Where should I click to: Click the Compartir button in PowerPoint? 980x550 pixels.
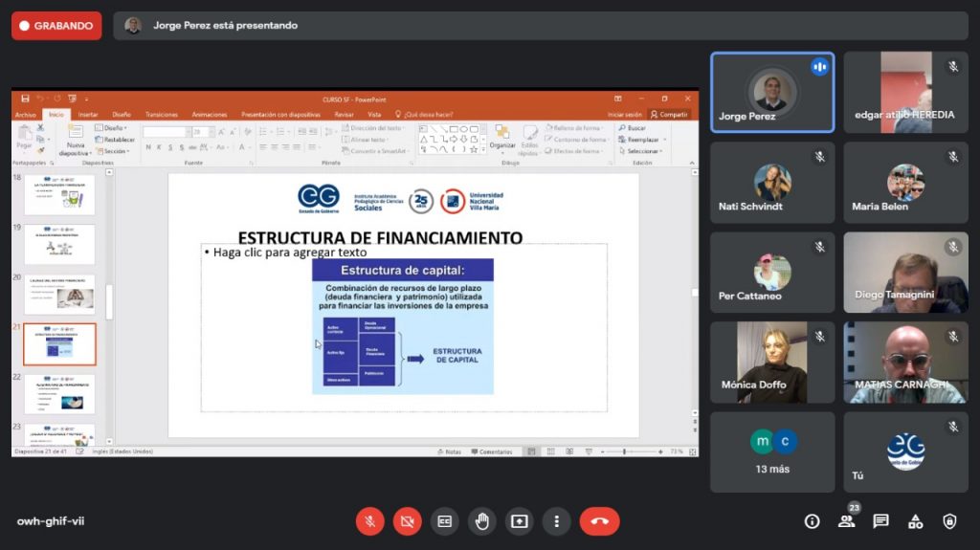click(670, 115)
